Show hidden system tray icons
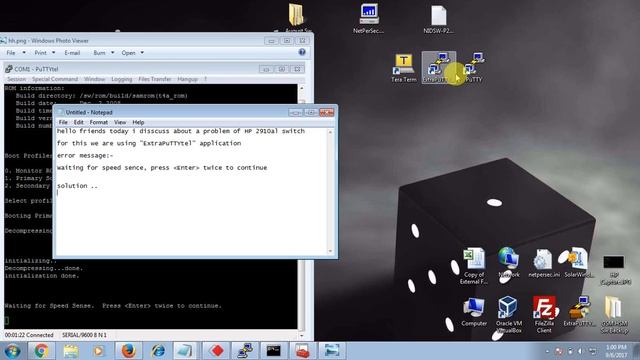Screen dimensions: 640x360 547,351
